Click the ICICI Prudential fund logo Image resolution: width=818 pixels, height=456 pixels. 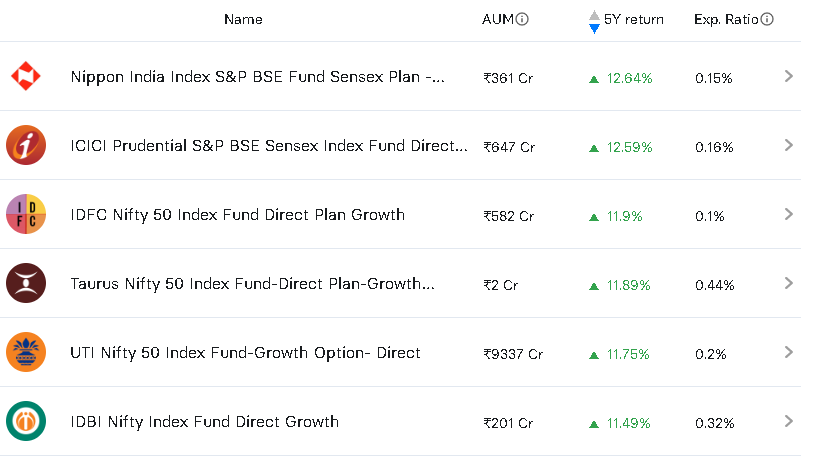(26, 145)
